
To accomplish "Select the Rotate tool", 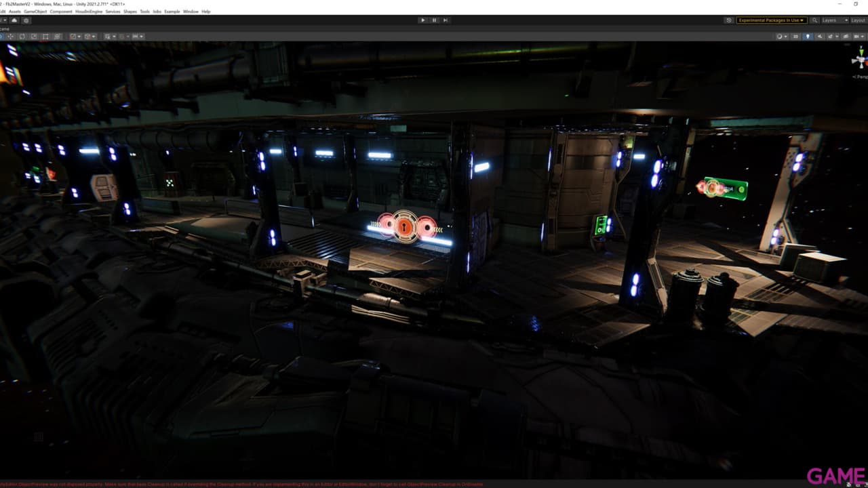I will point(22,37).
